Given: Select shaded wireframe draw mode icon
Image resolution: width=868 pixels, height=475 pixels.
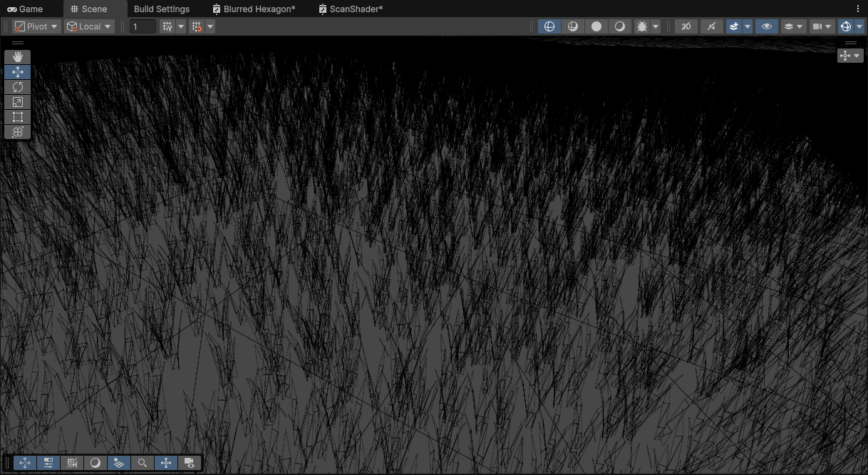Looking at the screenshot, I should [x=573, y=26].
